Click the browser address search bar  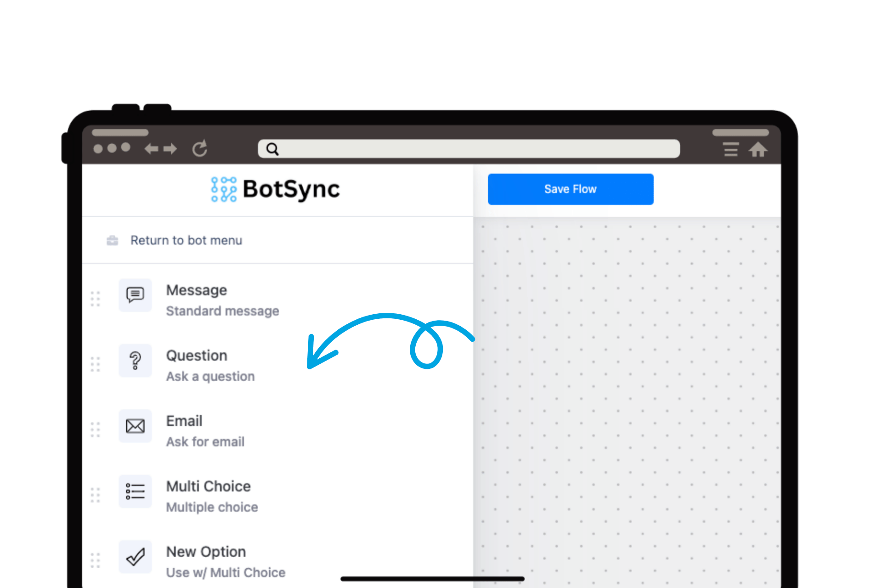pos(469,149)
